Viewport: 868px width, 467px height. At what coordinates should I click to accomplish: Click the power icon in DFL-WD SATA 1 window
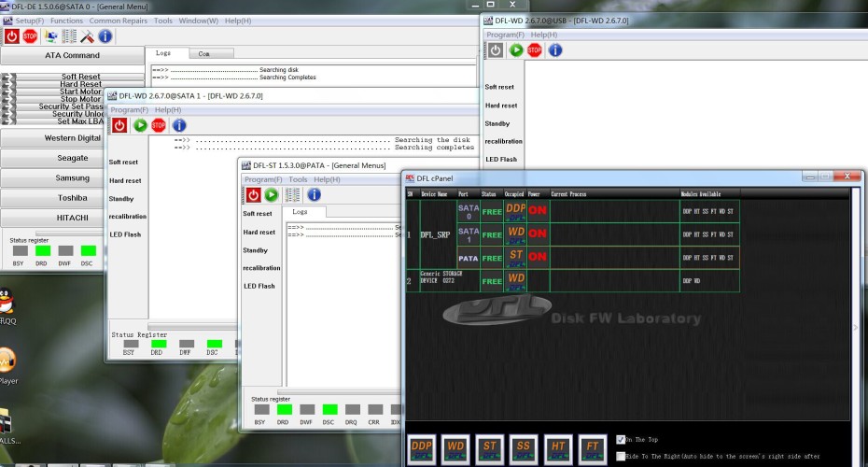[x=119, y=125]
